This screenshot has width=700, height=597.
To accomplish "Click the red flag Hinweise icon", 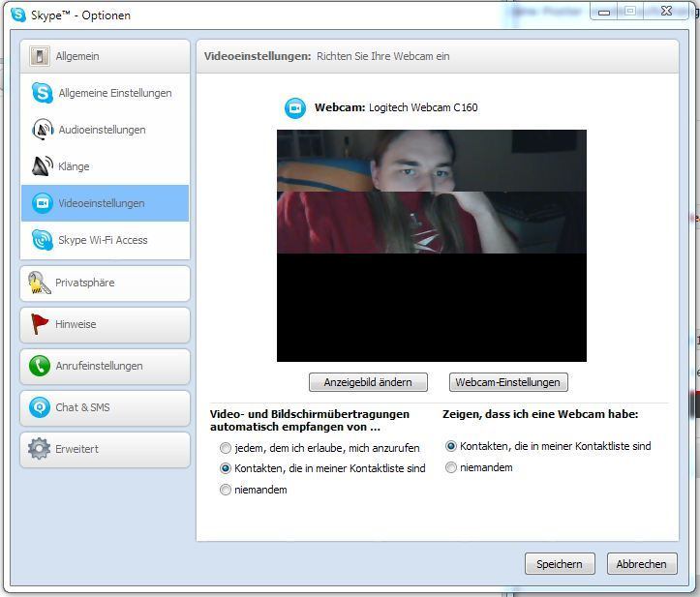I will click(40, 324).
